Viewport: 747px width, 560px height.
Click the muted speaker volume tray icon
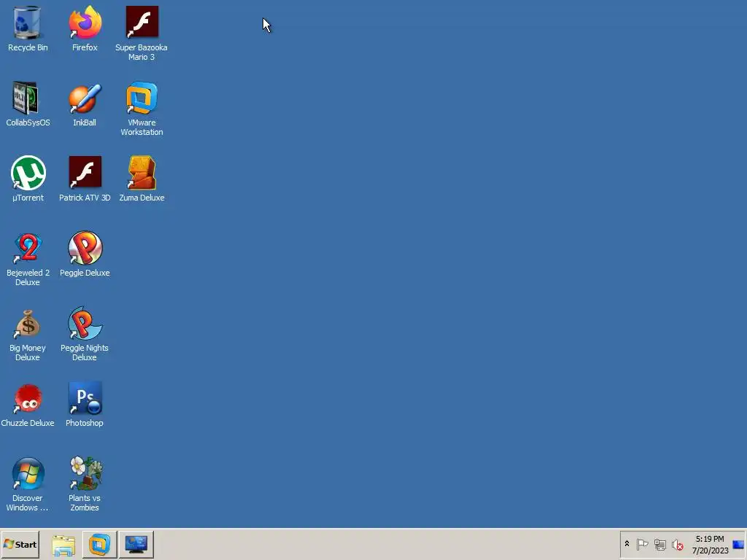coord(677,544)
